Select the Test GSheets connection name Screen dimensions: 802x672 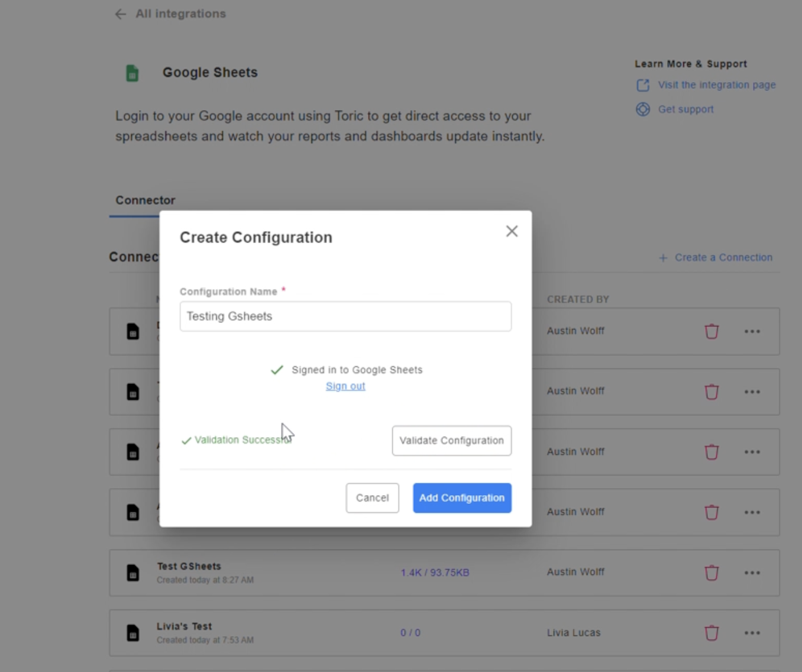click(x=189, y=566)
